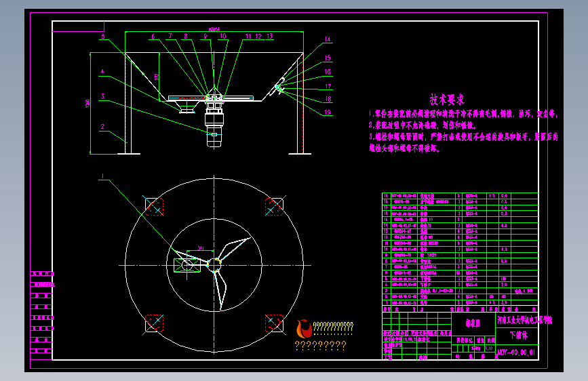Click parts list row number 1
Image resolution: width=588 pixels, height=381 pixels.
460,302
